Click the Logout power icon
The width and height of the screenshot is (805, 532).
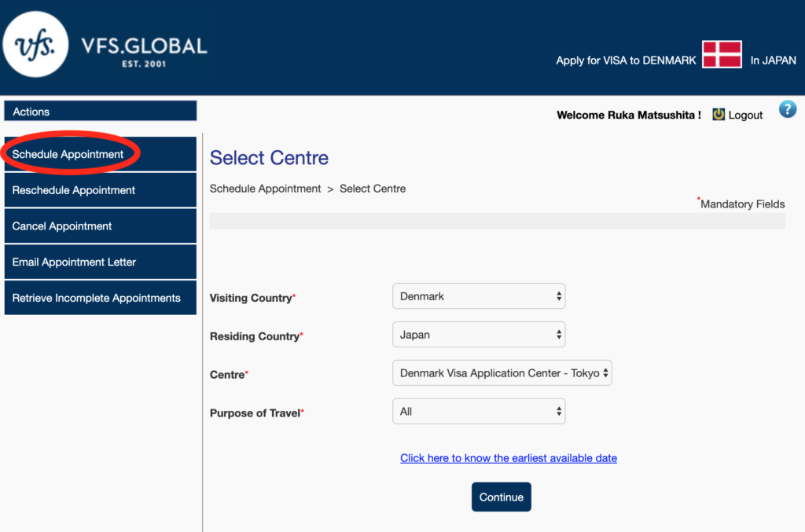719,115
